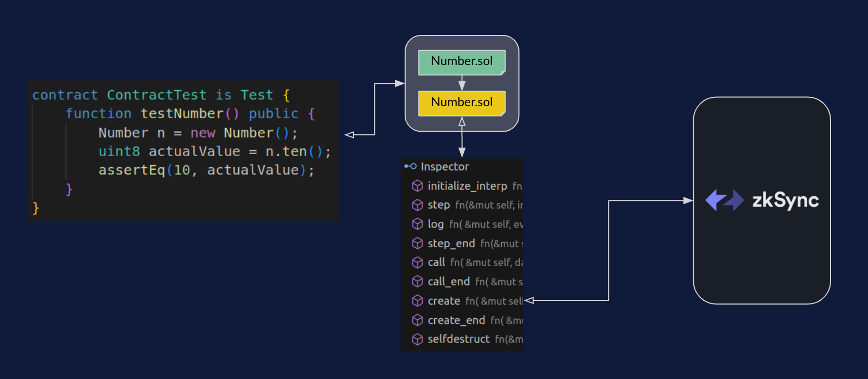The width and height of the screenshot is (868, 379).
Task: Click the Inspector trait icon
Action: point(410,167)
